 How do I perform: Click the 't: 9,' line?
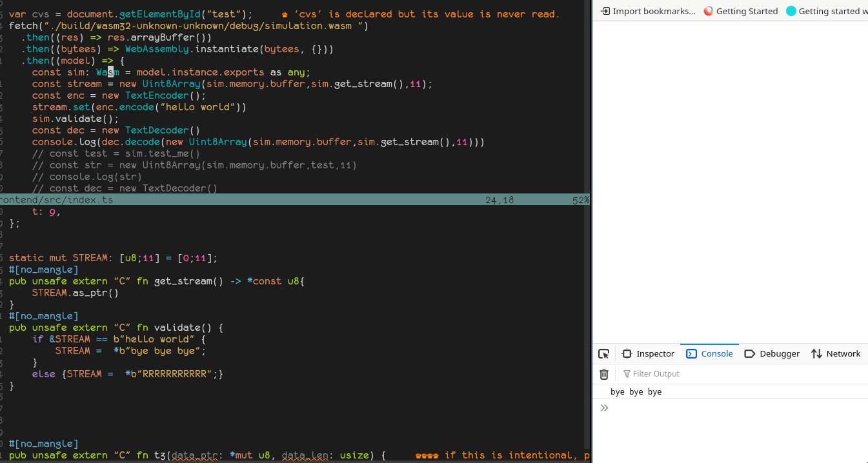click(x=46, y=212)
